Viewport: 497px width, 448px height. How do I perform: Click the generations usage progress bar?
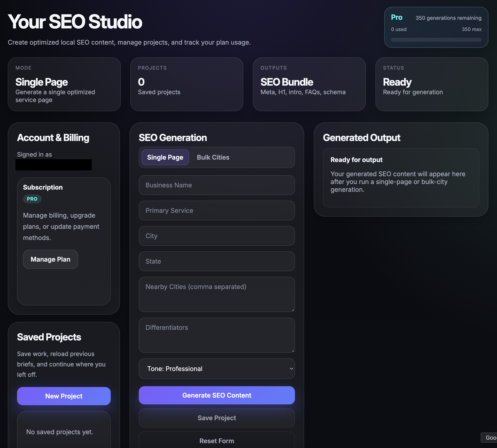click(436, 40)
